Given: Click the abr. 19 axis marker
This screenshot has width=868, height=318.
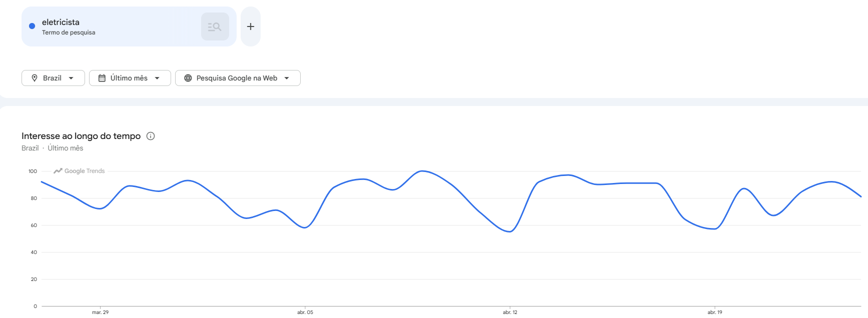Looking at the screenshot, I should tap(715, 312).
